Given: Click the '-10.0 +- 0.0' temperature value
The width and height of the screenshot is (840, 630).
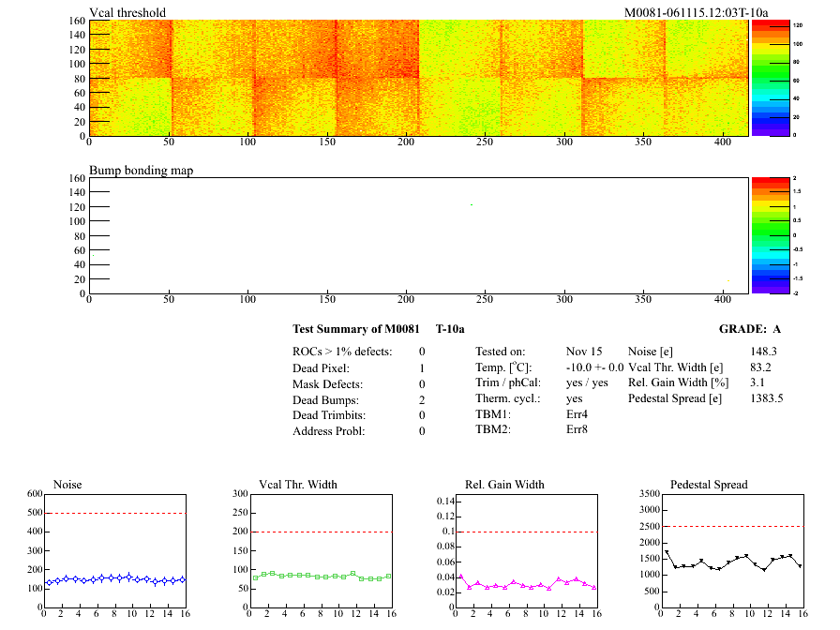Looking at the screenshot, I should click(x=594, y=367).
